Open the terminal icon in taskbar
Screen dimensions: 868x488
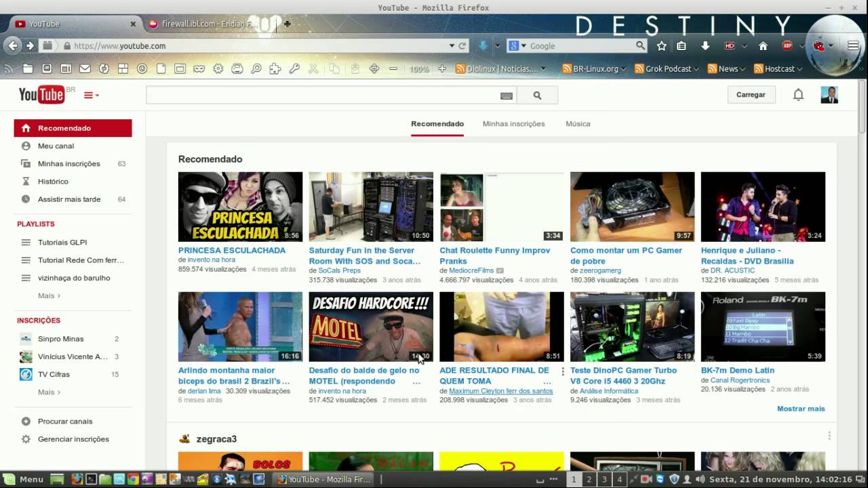click(91, 479)
